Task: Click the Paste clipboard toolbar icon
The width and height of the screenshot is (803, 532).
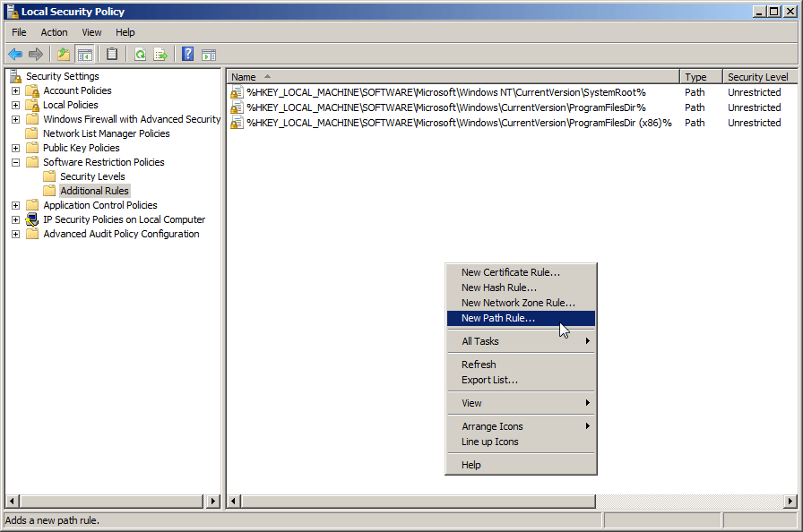Action: [112, 54]
